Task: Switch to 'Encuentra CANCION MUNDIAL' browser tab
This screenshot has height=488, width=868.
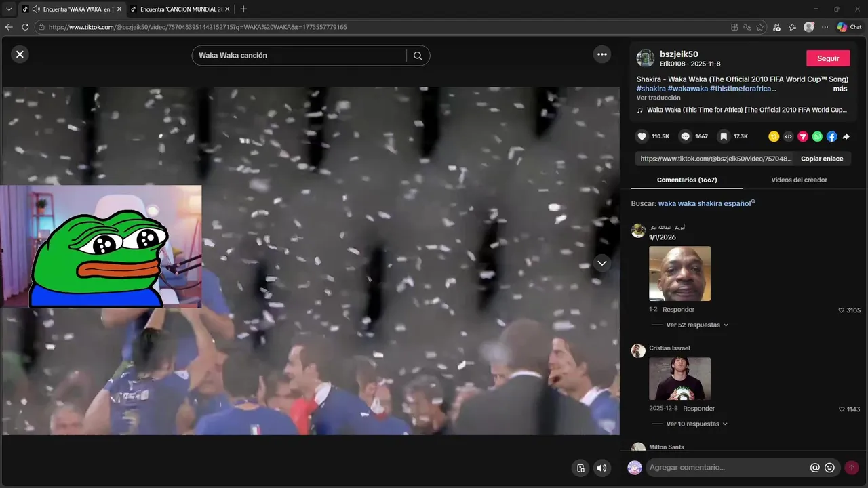Action: pyautogui.click(x=181, y=9)
